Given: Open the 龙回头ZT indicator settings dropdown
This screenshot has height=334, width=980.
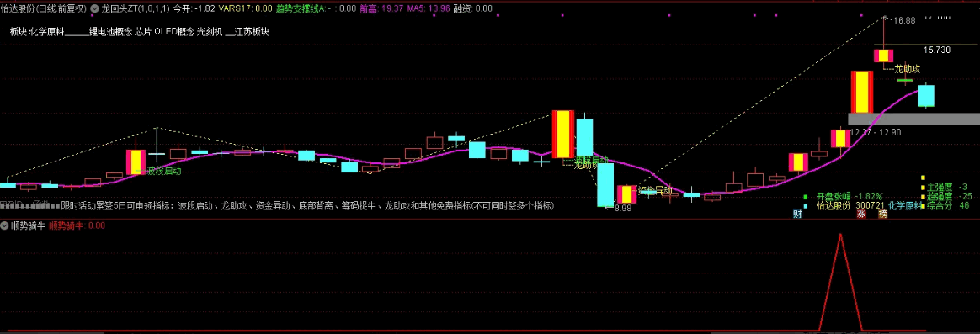Looking at the screenshot, I should point(94,8).
